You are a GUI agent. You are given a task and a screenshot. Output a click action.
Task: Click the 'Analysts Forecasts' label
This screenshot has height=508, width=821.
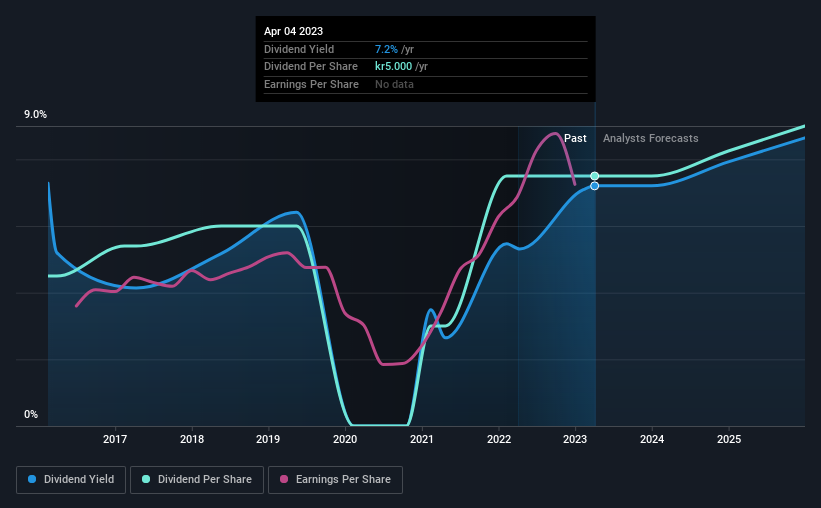tap(650, 138)
